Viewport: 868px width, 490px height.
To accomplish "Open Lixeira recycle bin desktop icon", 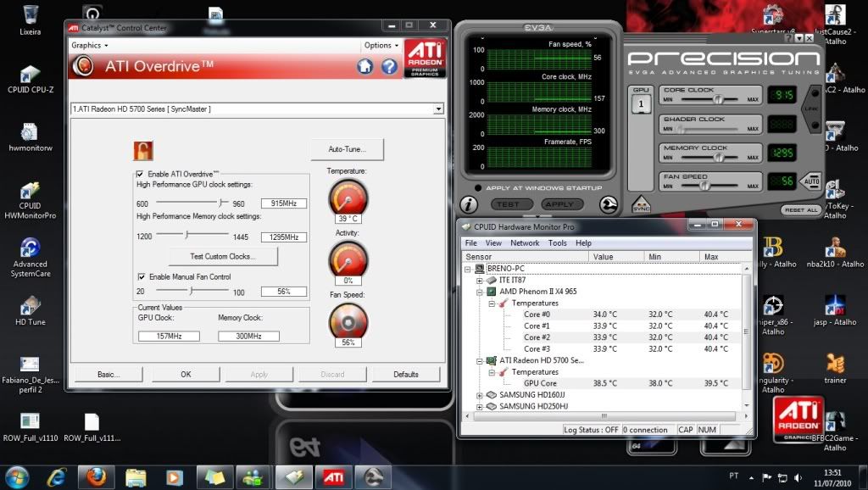I will point(30,20).
